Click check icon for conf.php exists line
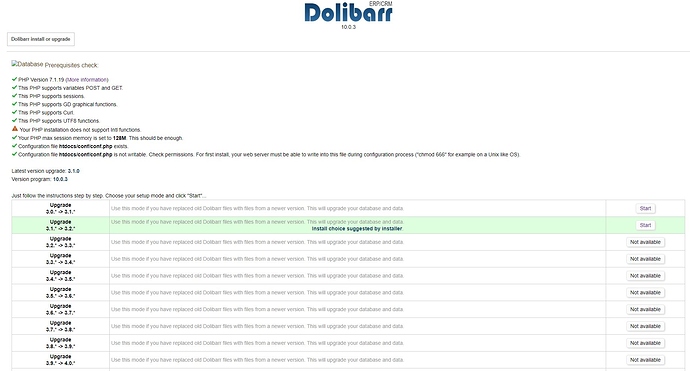The image size is (690, 371). point(15,146)
